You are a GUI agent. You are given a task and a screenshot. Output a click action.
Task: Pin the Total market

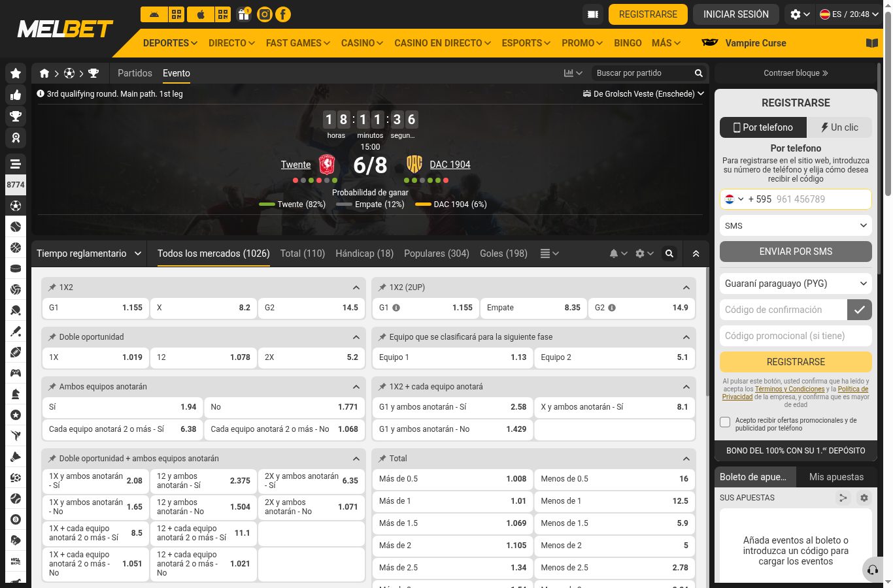coord(382,459)
